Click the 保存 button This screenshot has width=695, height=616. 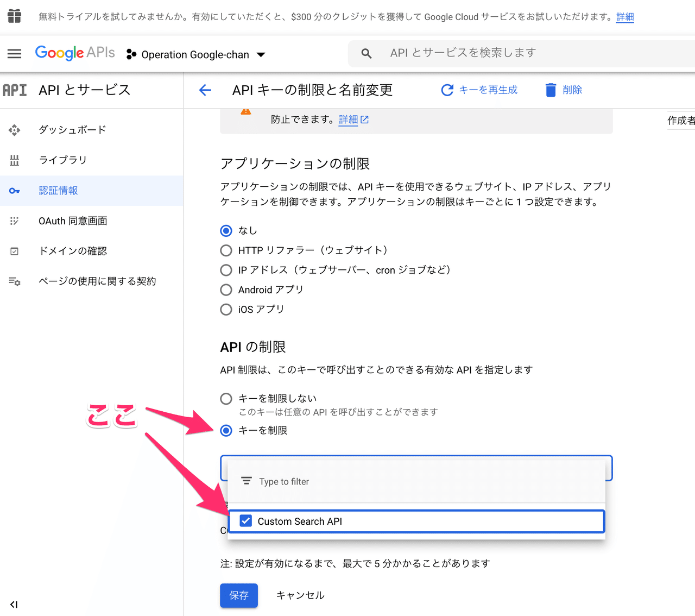coord(239,595)
